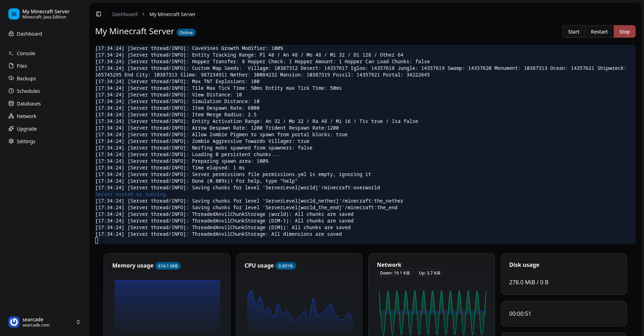Click the Databases cylinder icon
This screenshot has width=644, height=336.
tap(11, 103)
